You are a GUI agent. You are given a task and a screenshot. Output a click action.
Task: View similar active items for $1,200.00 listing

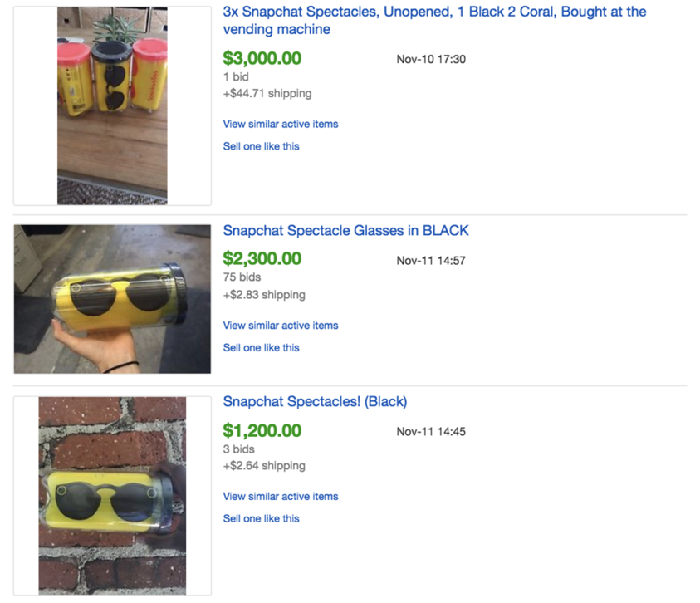tap(281, 497)
